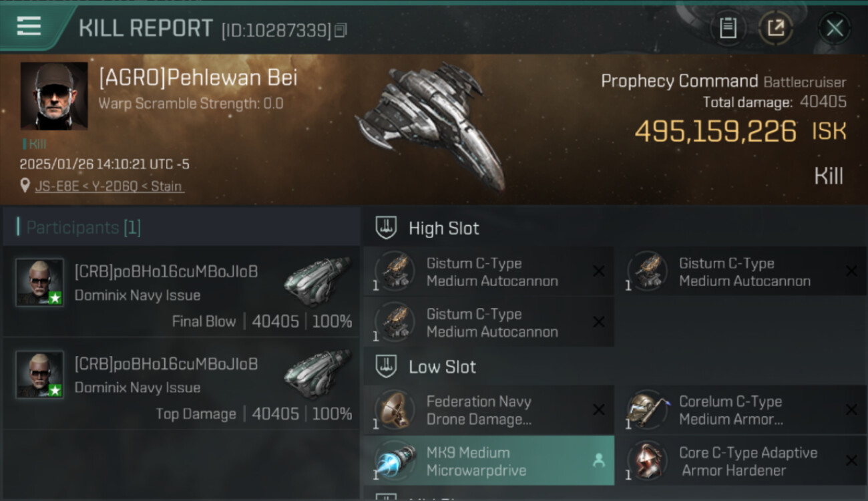View Pehlewan Bei's character portrait

(54, 96)
